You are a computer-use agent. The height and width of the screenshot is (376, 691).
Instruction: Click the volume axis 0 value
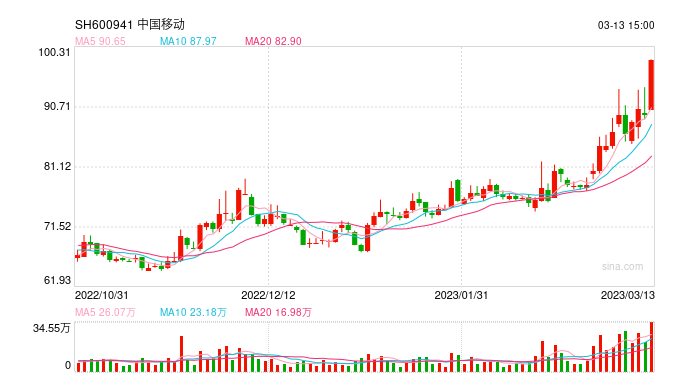click(68, 365)
